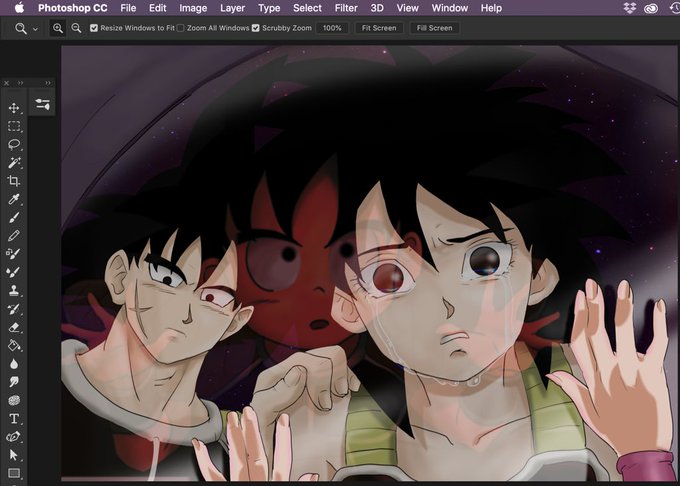This screenshot has height=486, width=680.
Task: Open the Layer menu
Action: pos(232,8)
